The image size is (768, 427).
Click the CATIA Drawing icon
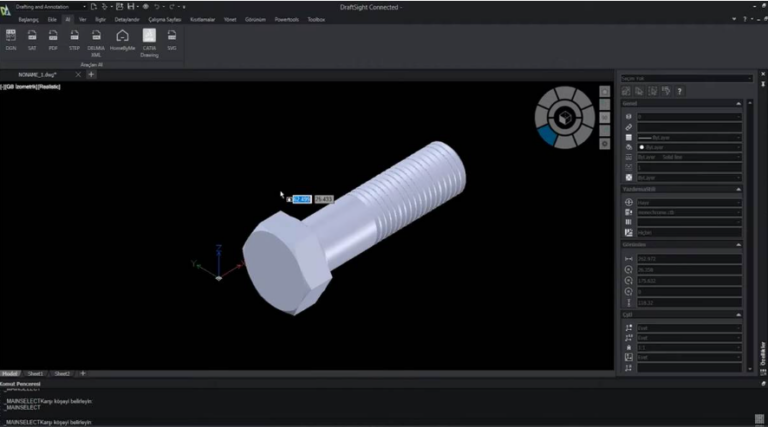(x=148, y=38)
